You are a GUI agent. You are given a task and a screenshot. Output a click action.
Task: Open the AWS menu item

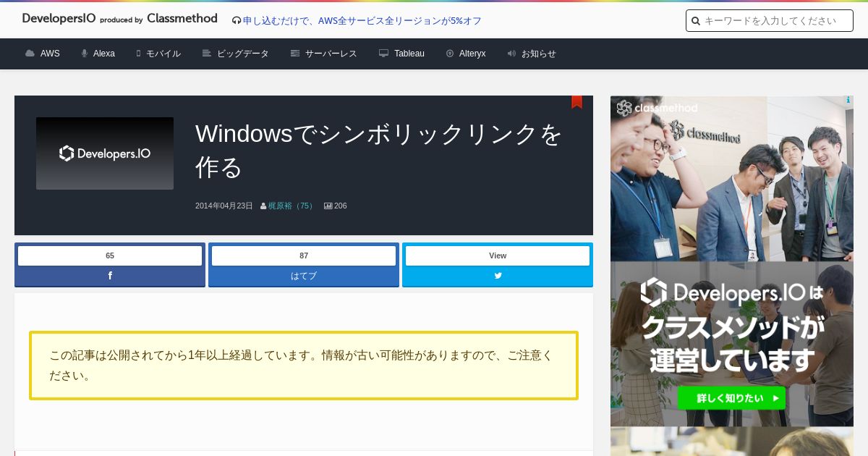pyautogui.click(x=50, y=54)
